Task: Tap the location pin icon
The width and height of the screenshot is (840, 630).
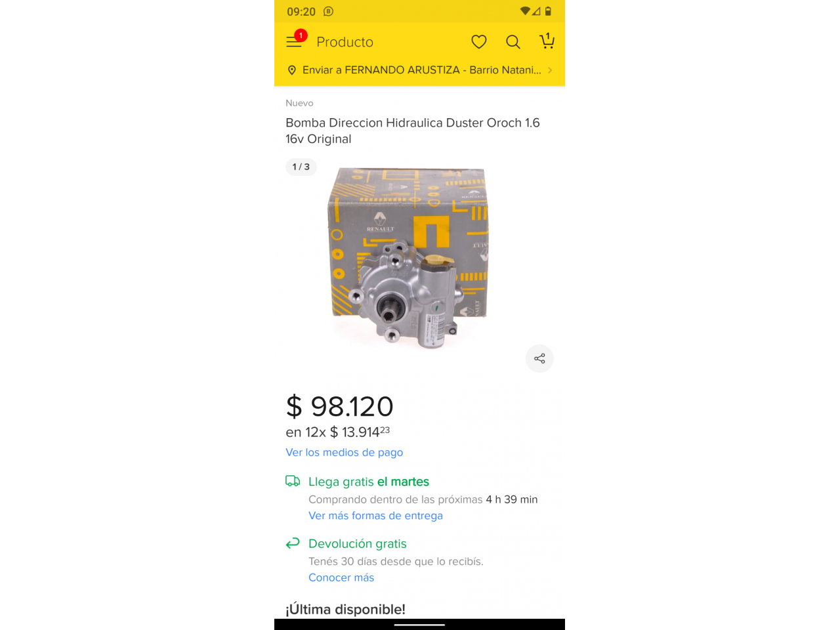Action: tap(292, 70)
